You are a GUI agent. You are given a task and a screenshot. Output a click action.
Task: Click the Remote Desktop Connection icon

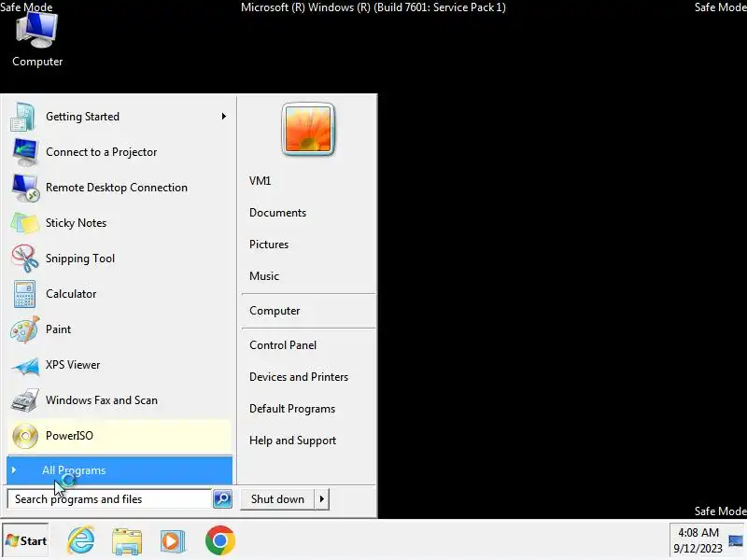[x=25, y=188]
